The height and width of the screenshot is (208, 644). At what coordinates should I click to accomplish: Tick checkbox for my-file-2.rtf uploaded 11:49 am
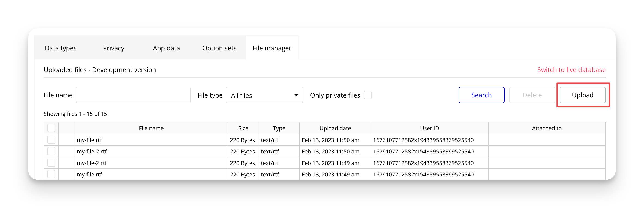click(51, 163)
